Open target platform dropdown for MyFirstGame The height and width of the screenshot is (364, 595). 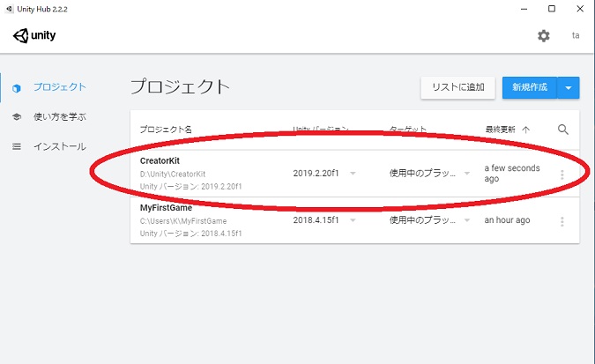click(x=467, y=220)
